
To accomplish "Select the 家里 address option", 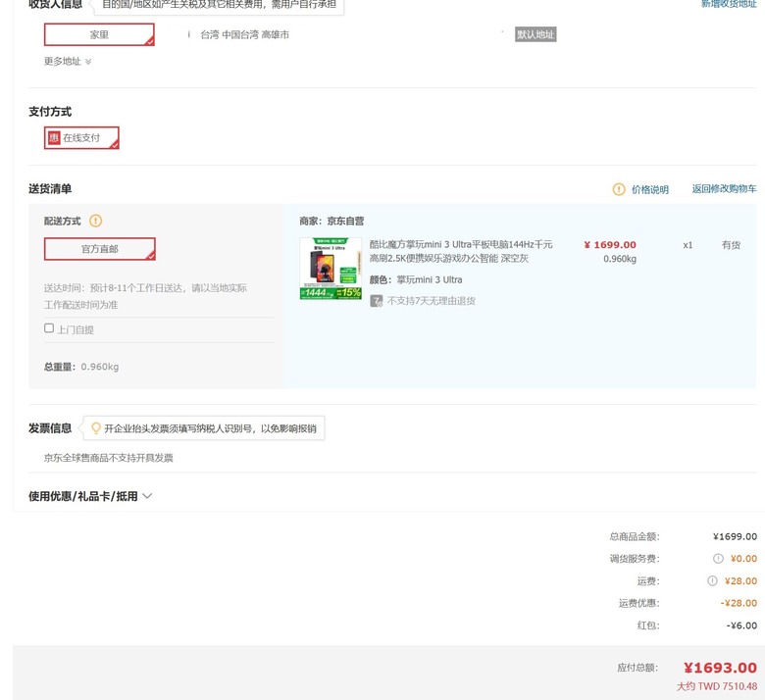I will click(99, 34).
